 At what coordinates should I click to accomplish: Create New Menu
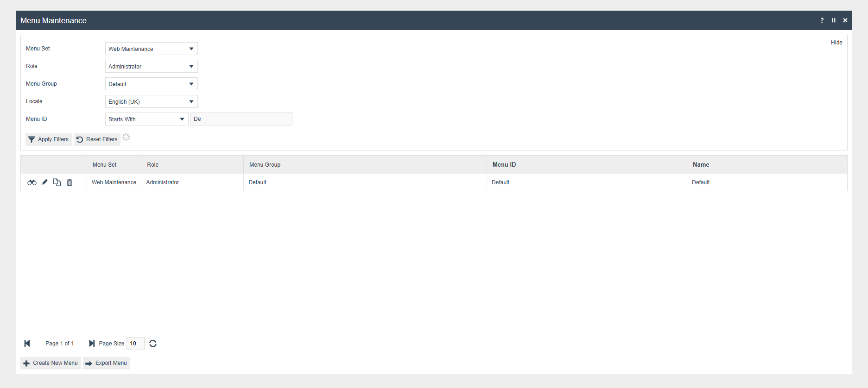(51, 363)
